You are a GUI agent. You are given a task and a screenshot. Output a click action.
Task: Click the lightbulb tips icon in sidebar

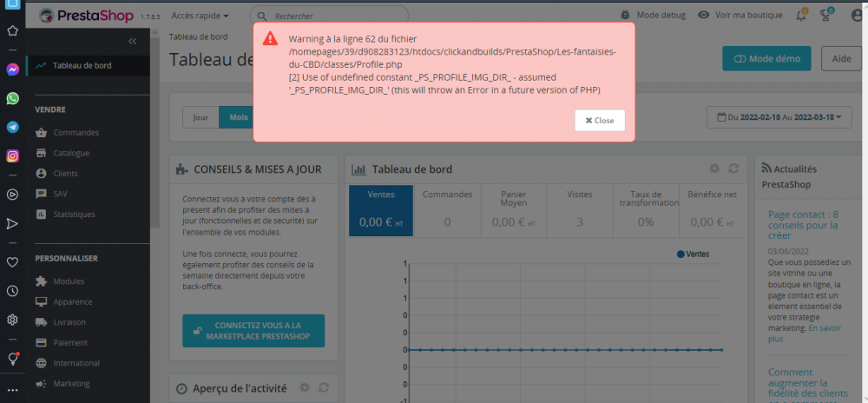click(13, 358)
